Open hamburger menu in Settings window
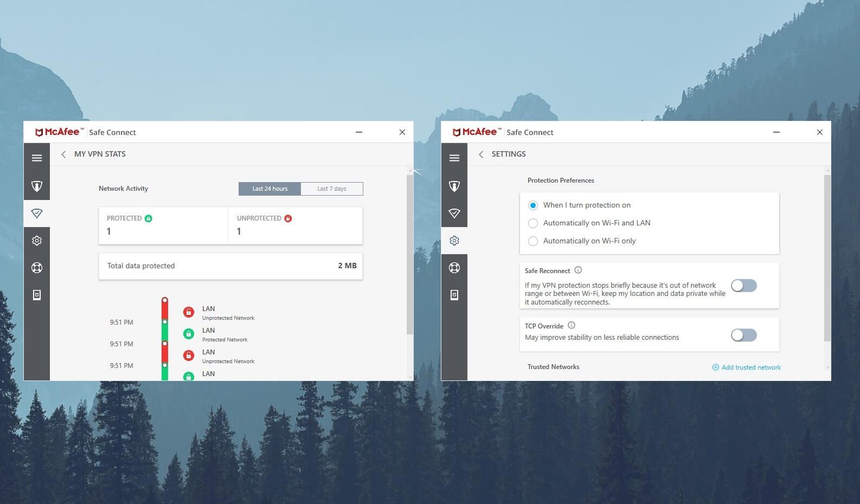The image size is (860, 504). click(x=454, y=158)
